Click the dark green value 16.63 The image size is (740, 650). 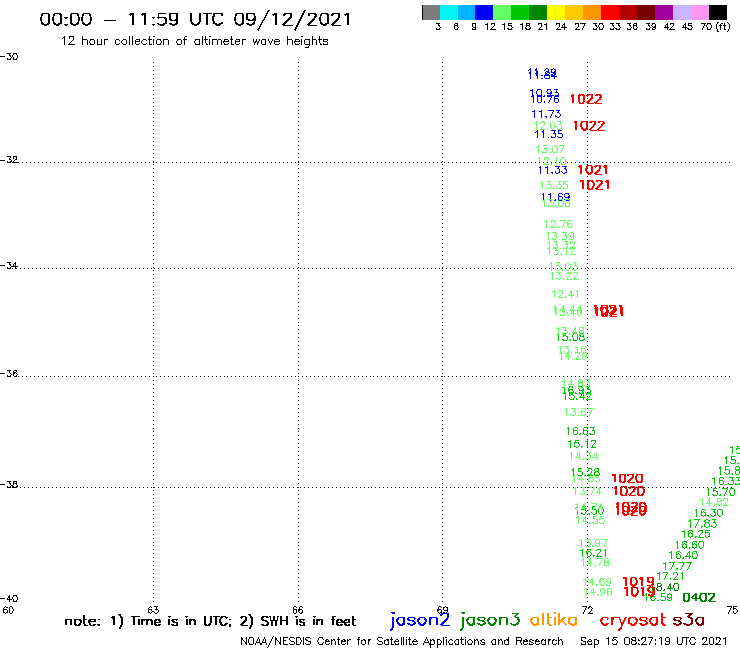[581, 431]
